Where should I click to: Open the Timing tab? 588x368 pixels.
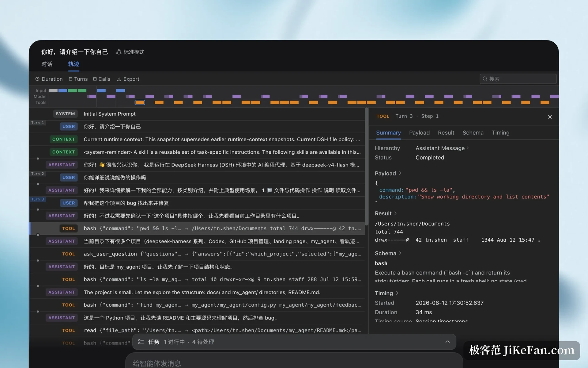point(500,133)
